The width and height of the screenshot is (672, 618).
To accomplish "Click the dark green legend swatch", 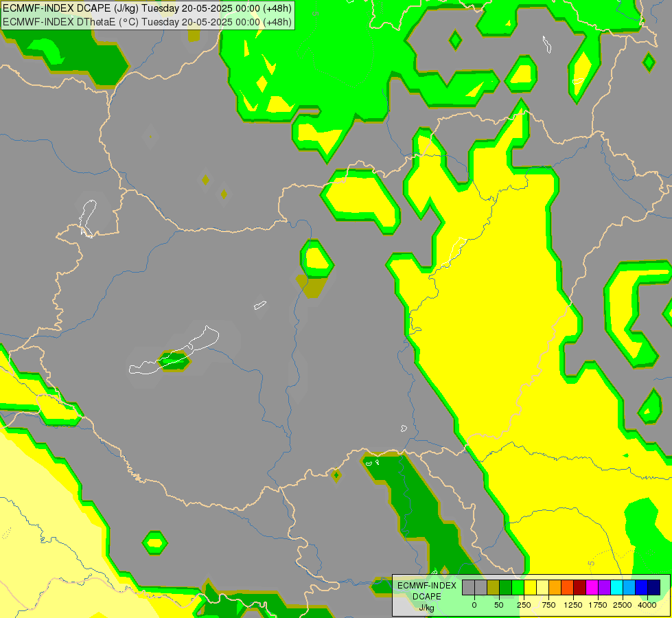I will tap(506, 588).
